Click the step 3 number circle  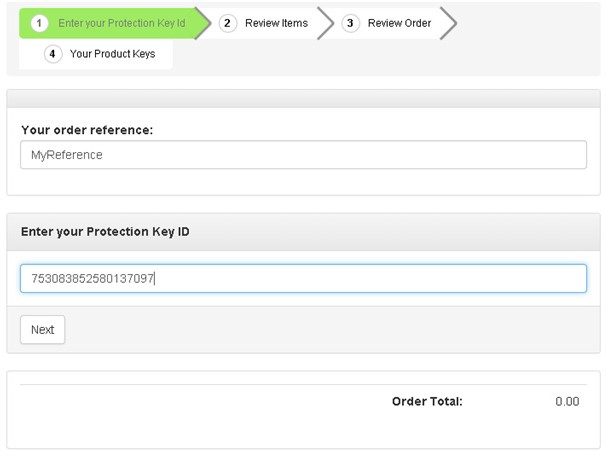tap(350, 23)
